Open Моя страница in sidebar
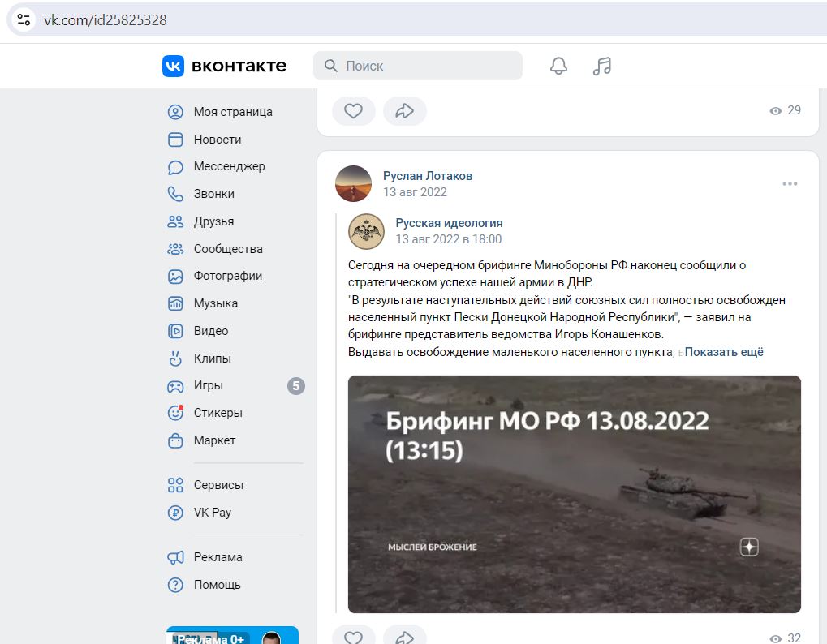This screenshot has width=827, height=644. pyautogui.click(x=233, y=112)
